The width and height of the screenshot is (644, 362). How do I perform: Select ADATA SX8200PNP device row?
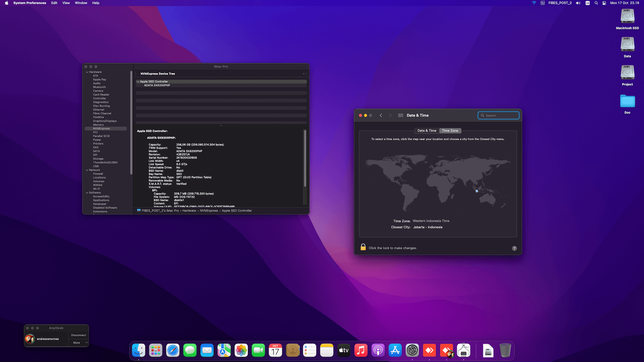pos(221,85)
